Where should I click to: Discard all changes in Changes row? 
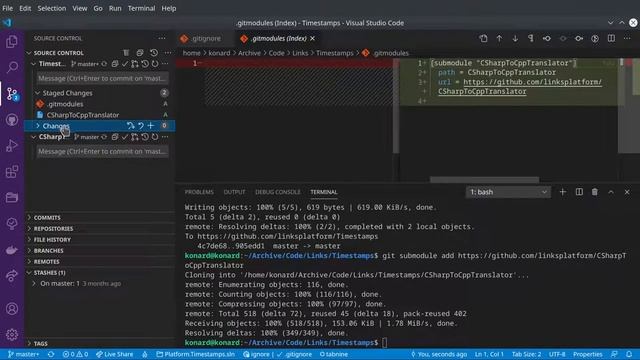click(140, 126)
